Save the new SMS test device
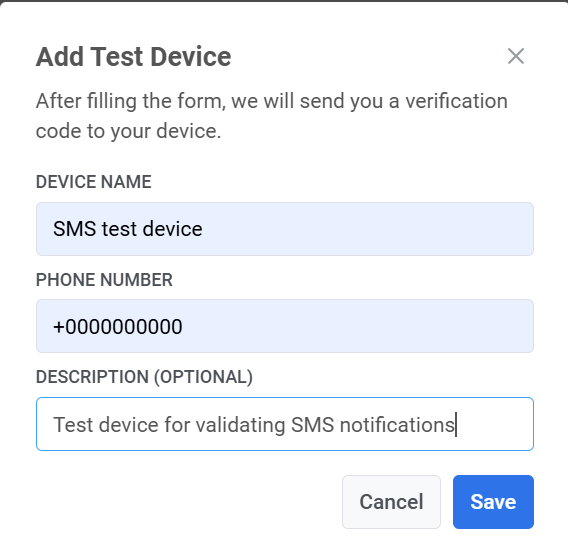 [493, 502]
